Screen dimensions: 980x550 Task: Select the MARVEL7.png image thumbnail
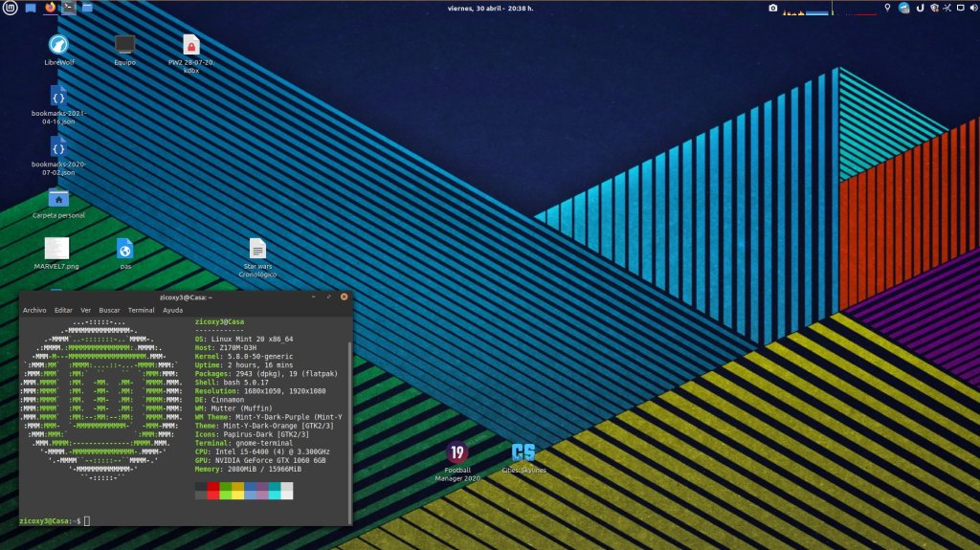click(56, 249)
